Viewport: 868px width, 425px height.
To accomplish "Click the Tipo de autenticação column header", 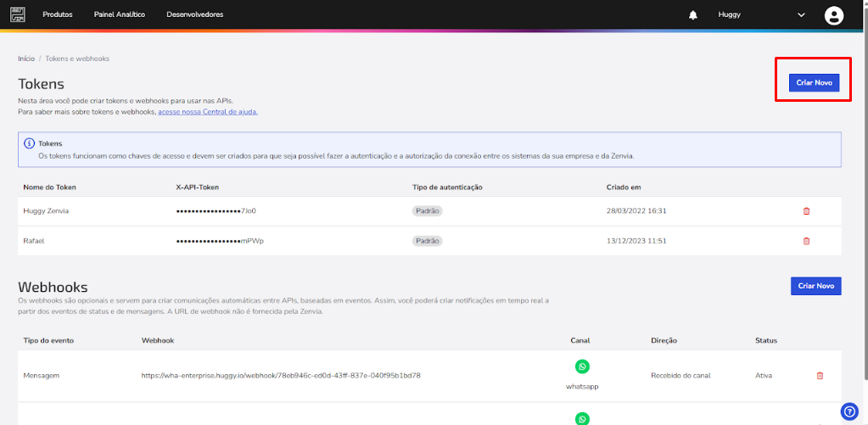I will pyautogui.click(x=447, y=187).
